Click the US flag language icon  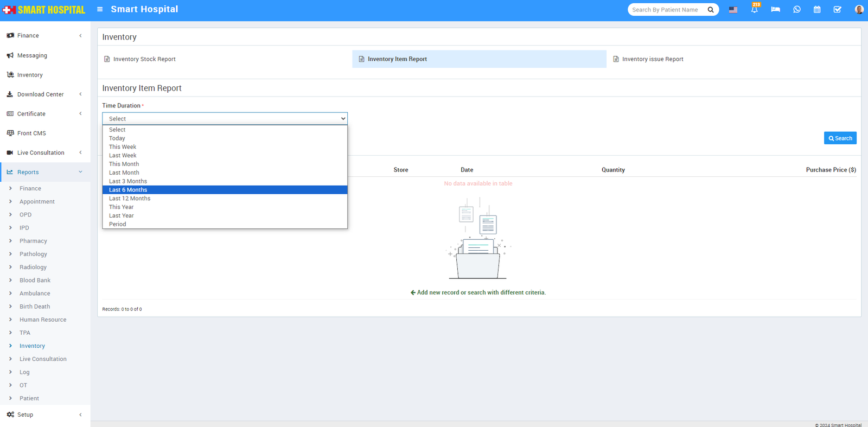pos(733,10)
